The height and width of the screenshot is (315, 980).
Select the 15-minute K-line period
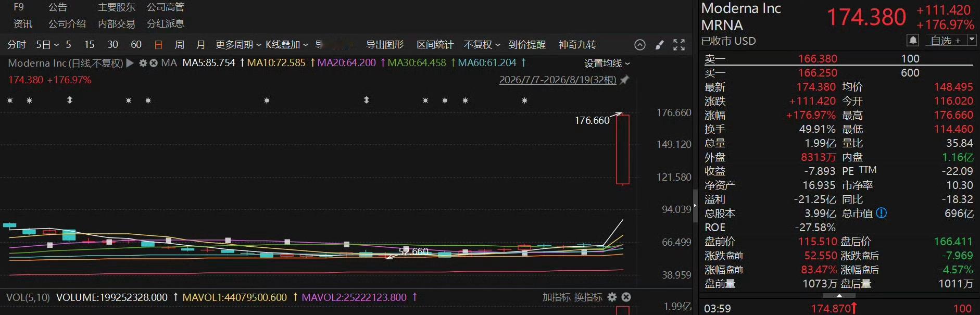click(x=90, y=45)
